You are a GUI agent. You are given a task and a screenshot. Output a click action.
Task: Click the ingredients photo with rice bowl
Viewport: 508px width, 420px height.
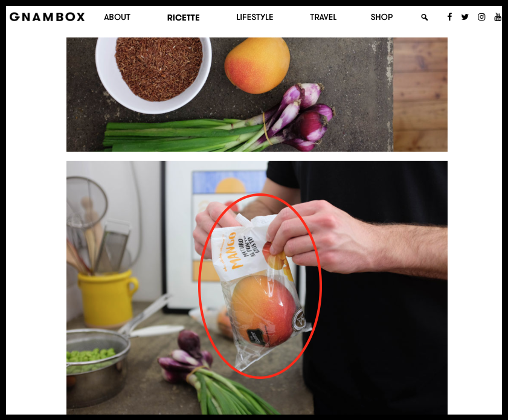(257, 94)
